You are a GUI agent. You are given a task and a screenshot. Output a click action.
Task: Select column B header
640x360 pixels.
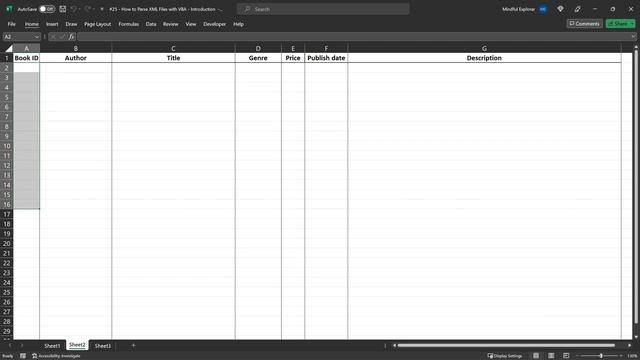point(76,48)
